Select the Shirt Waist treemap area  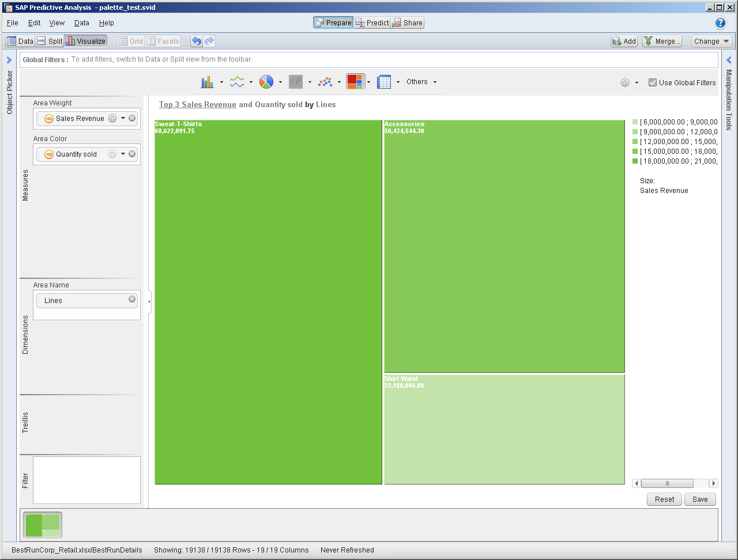(504, 429)
